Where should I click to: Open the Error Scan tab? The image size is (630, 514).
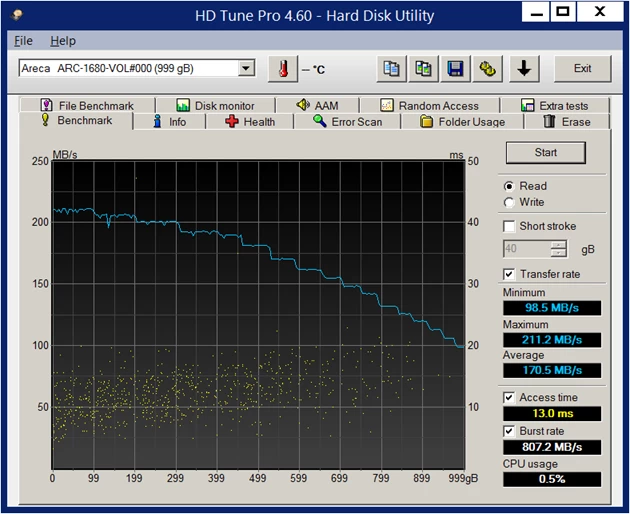click(x=348, y=122)
